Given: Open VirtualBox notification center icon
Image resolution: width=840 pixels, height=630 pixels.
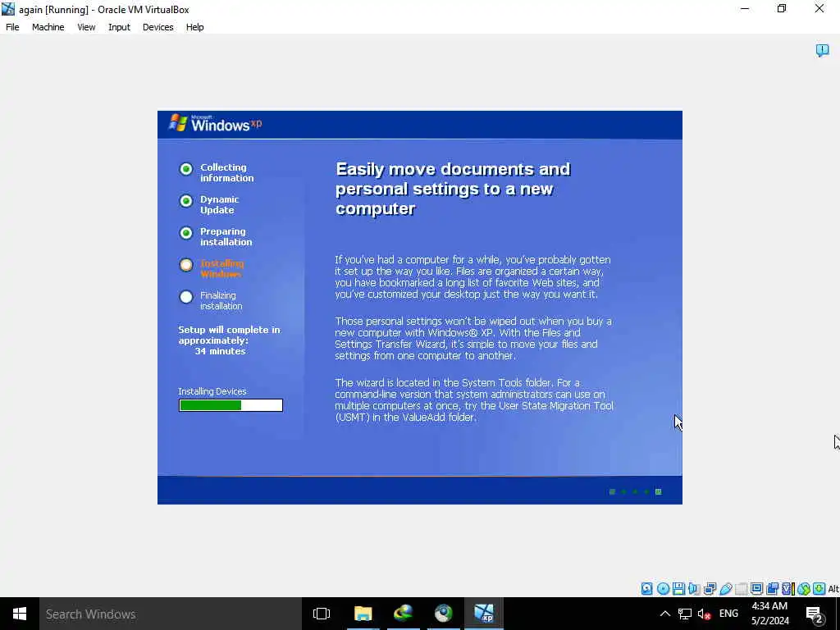Looking at the screenshot, I should pyautogui.click(x=822, y=50).
